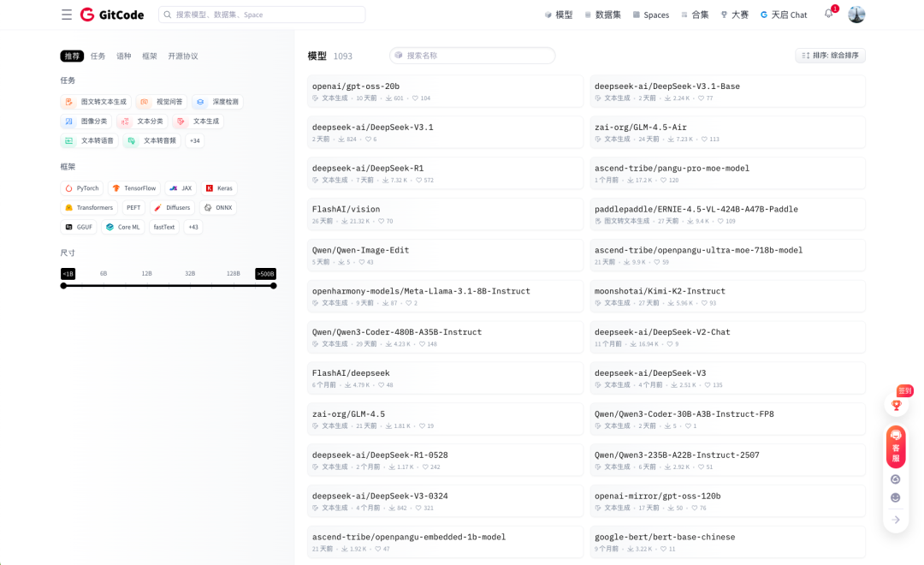Open 天启 Chat in top navigation
The image size is (924, 565).
[x=783, y=15]
